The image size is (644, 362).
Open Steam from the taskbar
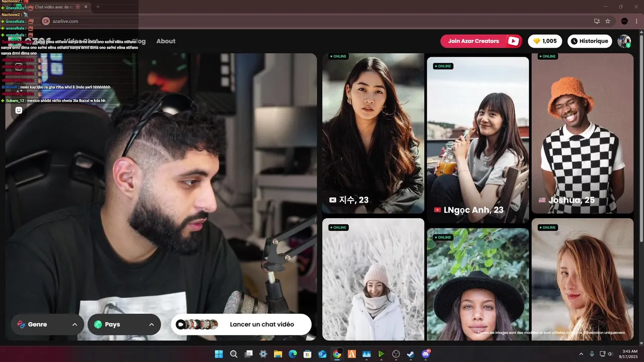411,354
